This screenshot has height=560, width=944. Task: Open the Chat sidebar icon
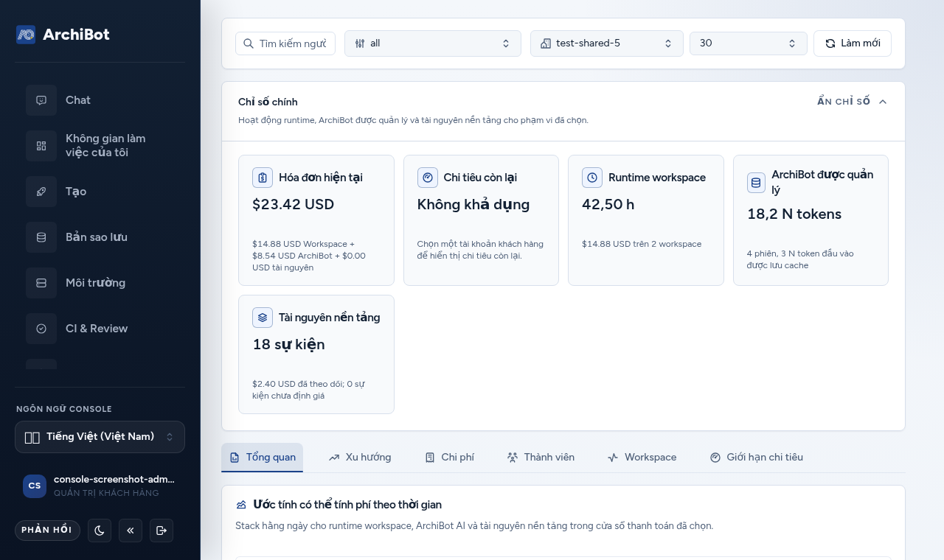(x=41, y=100)
